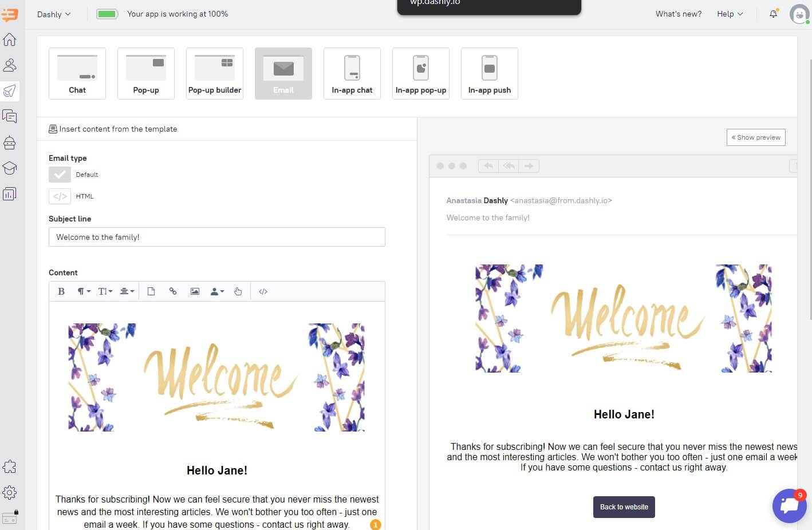Uncheck the Default email type

[60, 175]
